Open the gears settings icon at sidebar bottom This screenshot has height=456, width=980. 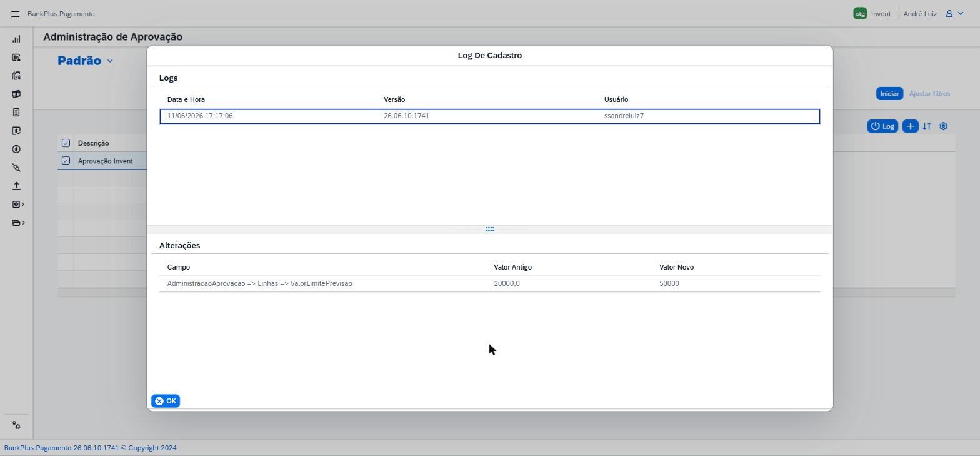pos(16,425)
